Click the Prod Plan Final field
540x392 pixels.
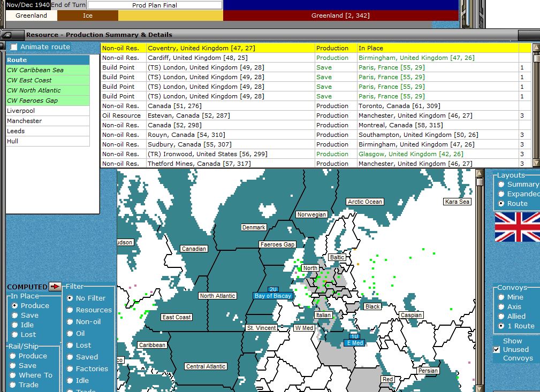pos(155,5)
